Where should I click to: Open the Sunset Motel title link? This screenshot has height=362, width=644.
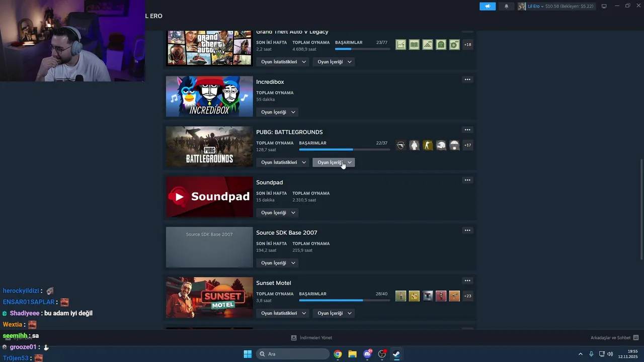pos(274,283)
